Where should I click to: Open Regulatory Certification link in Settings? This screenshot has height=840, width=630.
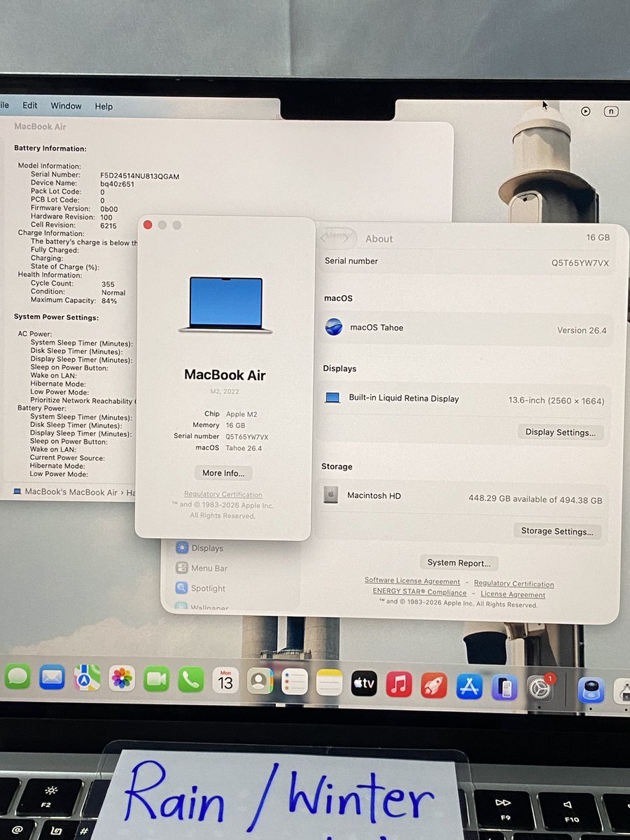tap(514, 584)
